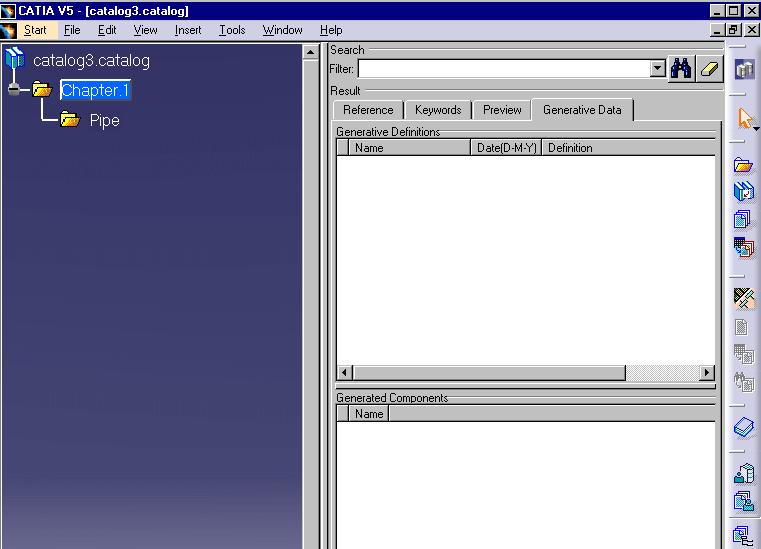The height and width of the screenshot is (549, 761).
Task: Click the grayed grid-with-documents icon
Action: click(x=744, y=354)
